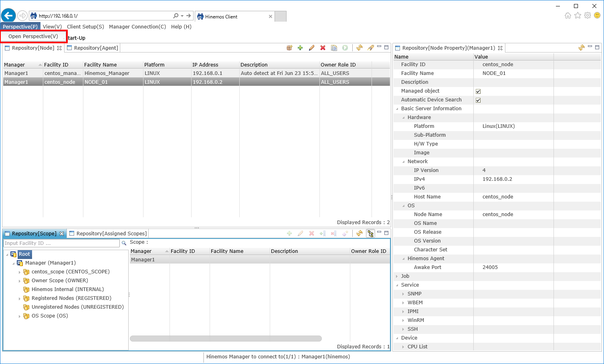
Task: Open the browser Home icon
Action: point(568,16)
